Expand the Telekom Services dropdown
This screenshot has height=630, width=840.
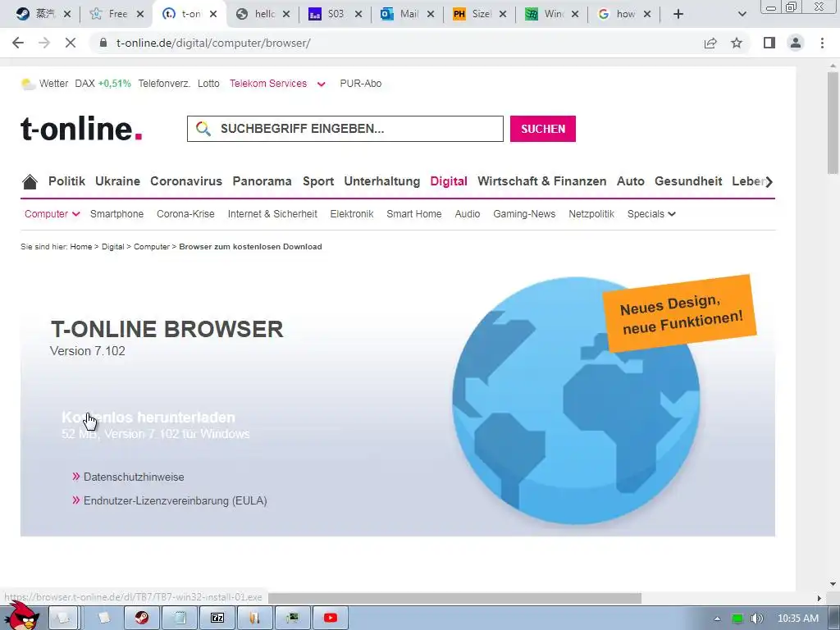[322, 84]
